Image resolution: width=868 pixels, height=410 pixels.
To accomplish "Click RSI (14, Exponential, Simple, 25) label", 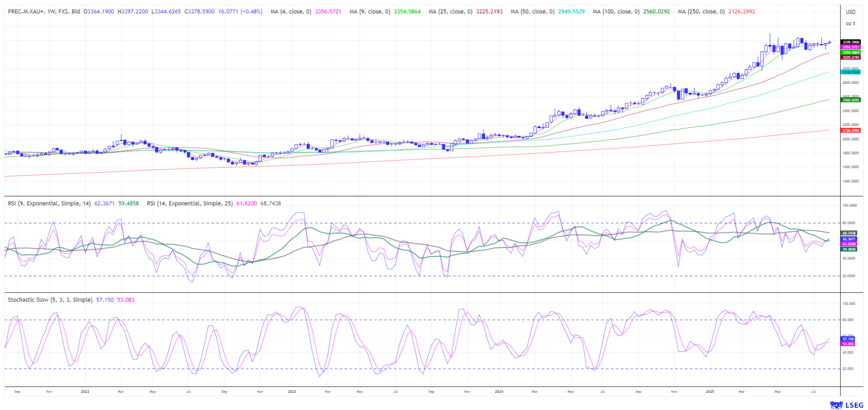I will point(190,203).
